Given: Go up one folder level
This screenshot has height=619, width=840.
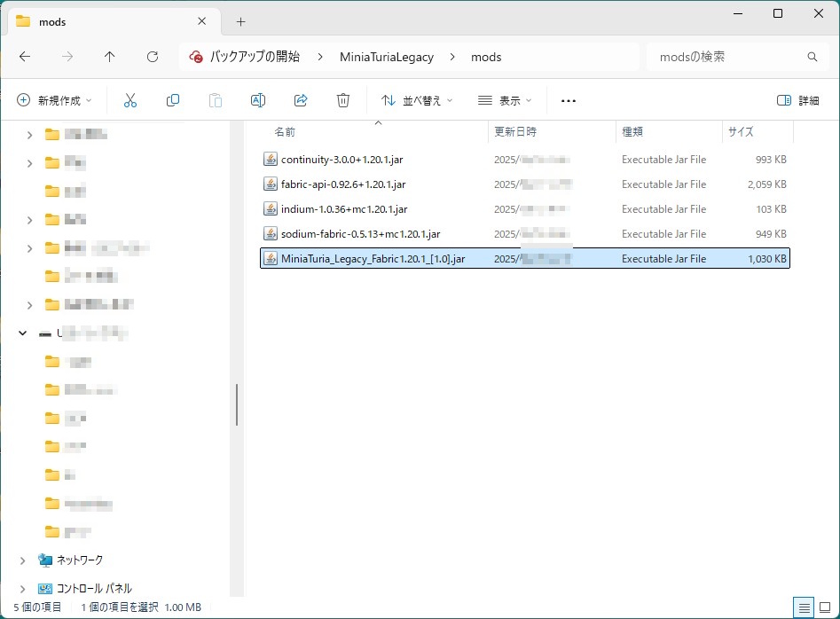Looking at the screenshot, I should (110, 57).
